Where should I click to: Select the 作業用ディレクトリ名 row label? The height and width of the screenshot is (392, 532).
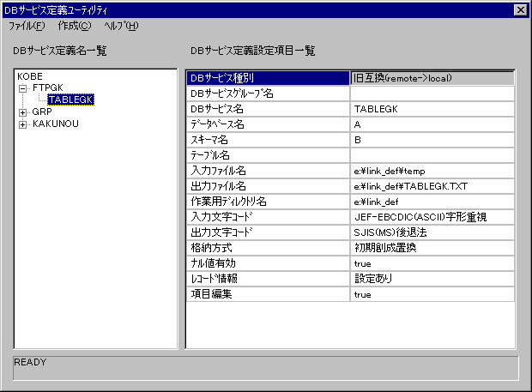tap(268, 202)
